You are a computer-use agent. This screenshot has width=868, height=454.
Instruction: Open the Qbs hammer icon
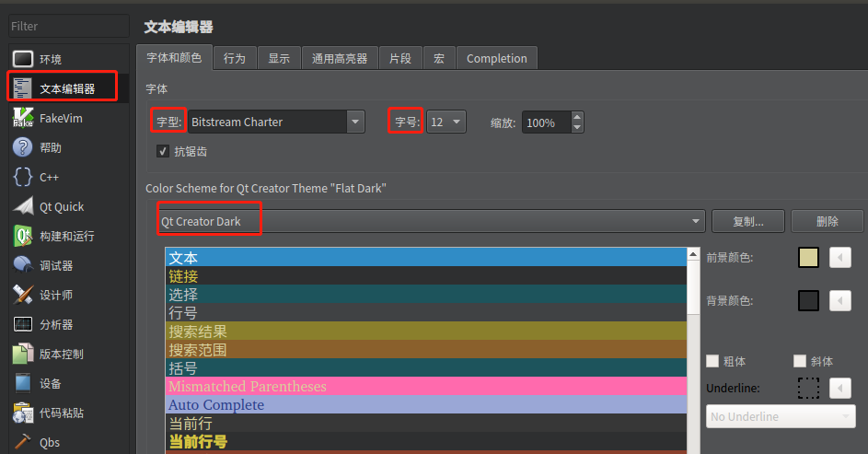click(23, 442)
